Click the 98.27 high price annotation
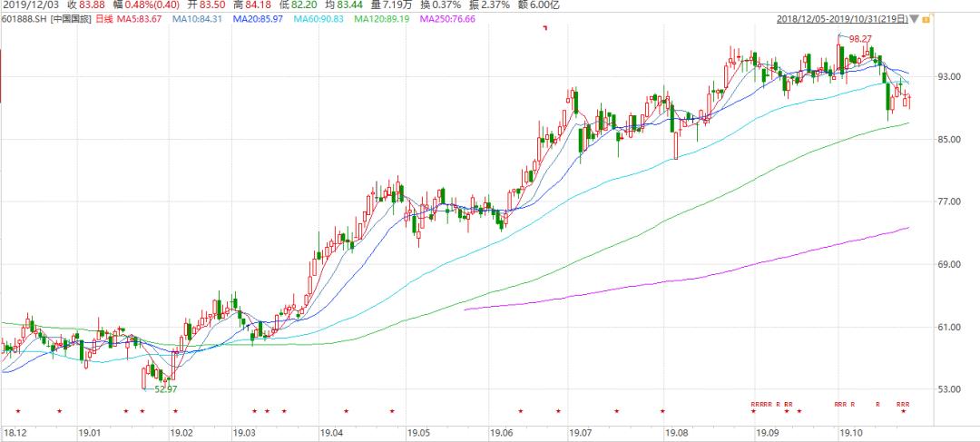This screenshot has height=442, width=980. point(858,39)
